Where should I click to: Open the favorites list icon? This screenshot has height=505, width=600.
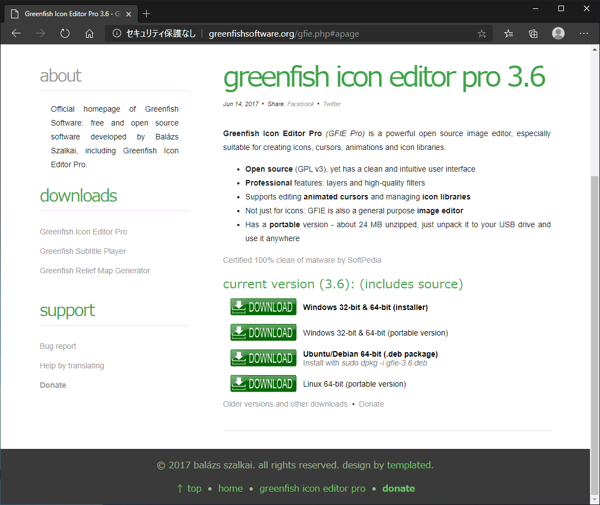508,34
